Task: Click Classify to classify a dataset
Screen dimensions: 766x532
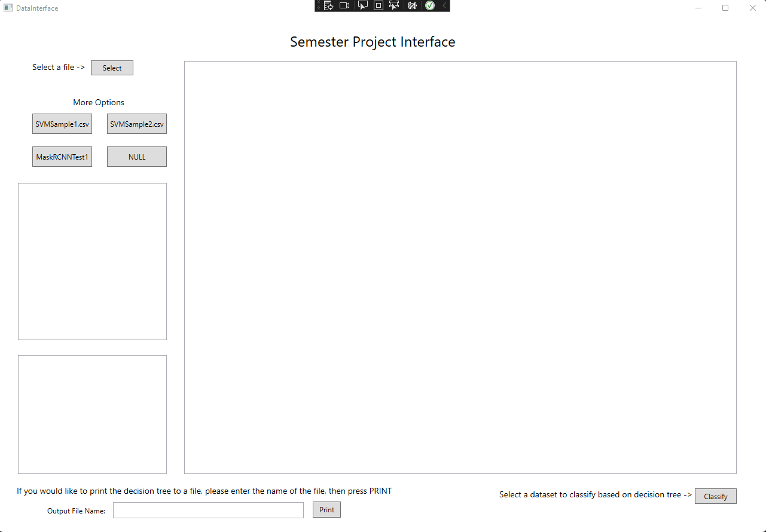Action: pyautogui.click(x=715, y=496)
